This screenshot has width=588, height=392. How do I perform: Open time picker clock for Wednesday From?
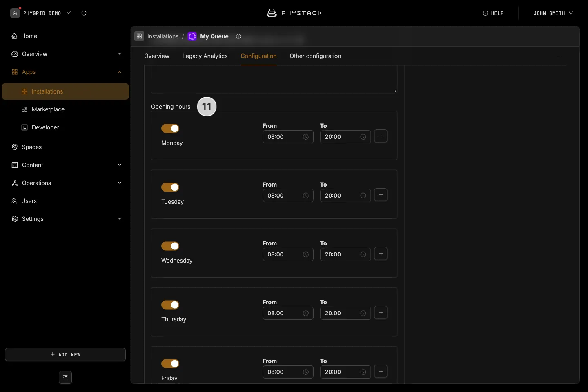(306, 254)
